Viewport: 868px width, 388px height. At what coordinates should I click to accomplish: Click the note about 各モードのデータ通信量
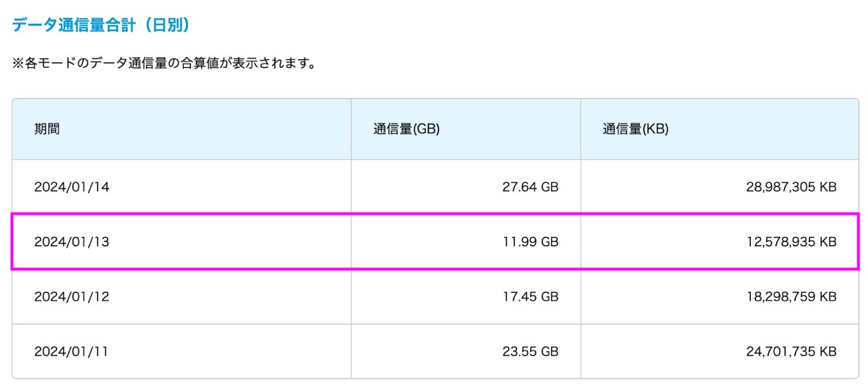click(x=163, y=64)
